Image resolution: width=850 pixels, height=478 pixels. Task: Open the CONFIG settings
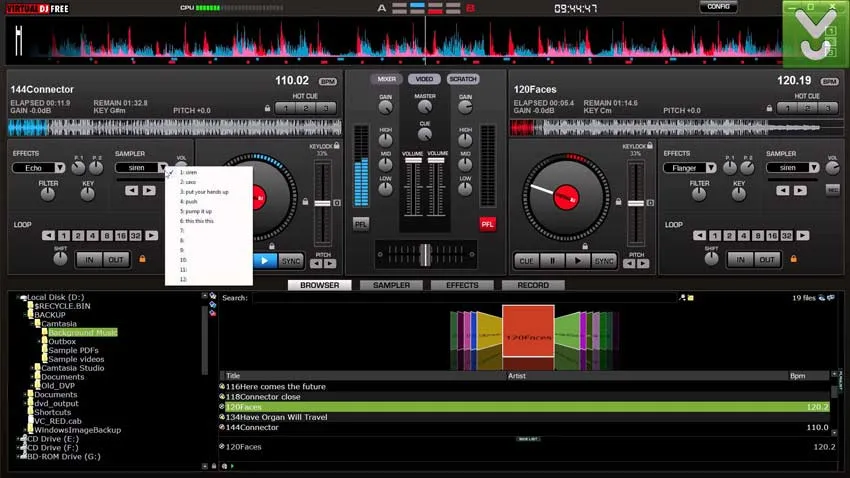(718, 7)
